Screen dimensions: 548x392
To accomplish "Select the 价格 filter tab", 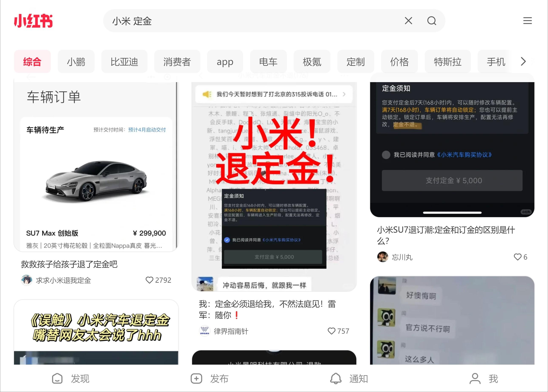I will coord(399,62).
